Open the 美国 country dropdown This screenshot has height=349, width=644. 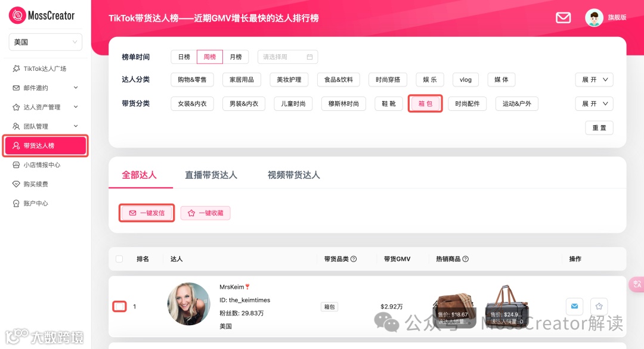[x=45, y=42]
